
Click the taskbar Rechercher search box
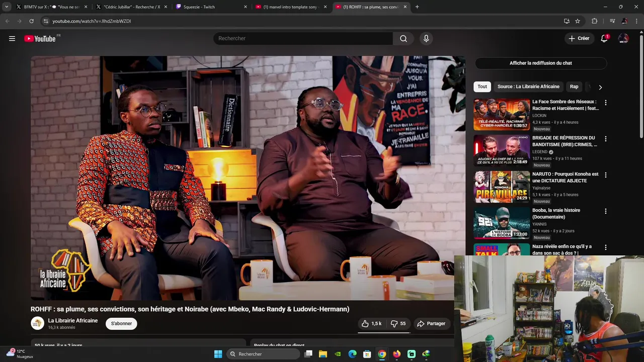pos(264,354)
